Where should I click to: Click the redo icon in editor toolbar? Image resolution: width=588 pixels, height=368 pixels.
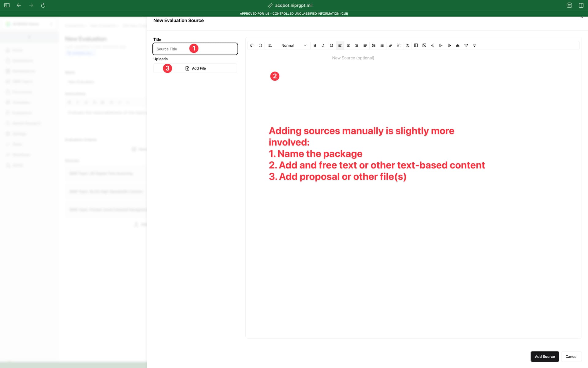point(260,45)
